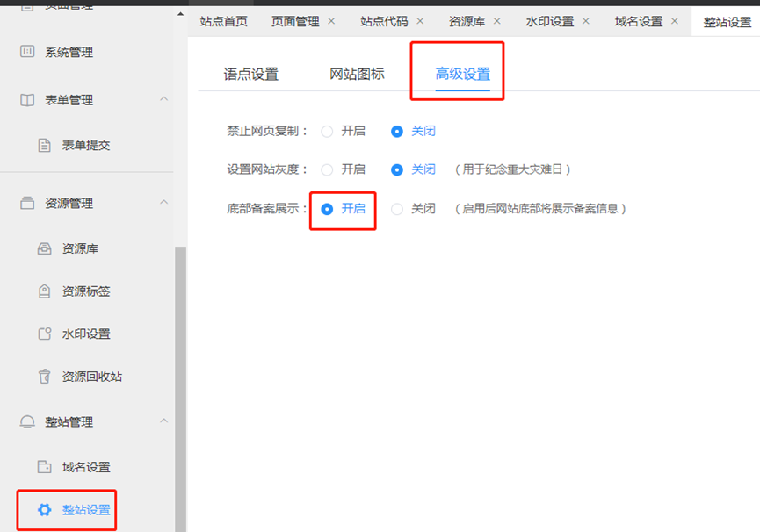The image size is (760, 532).
Task: Select 关闭 for 底部备案展示
Action: (x=397, y=209)
